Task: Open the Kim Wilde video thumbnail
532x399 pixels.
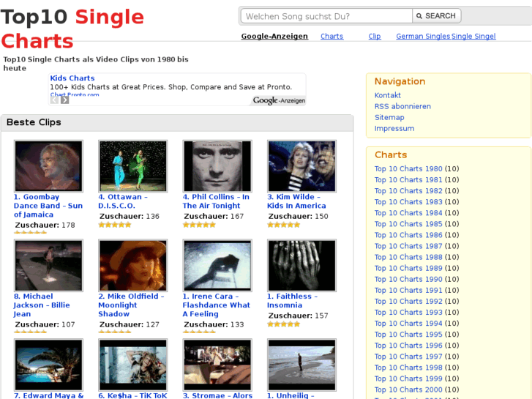Action: [302, 166]
